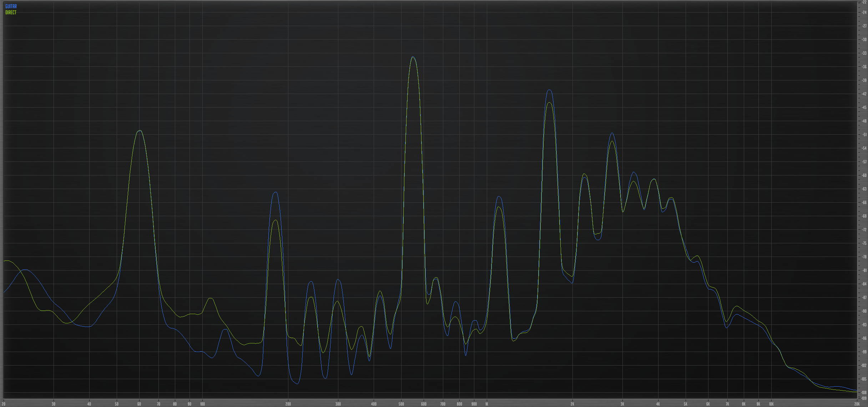Click the 200 Hz frequency axis label

(x=288, y=404)
